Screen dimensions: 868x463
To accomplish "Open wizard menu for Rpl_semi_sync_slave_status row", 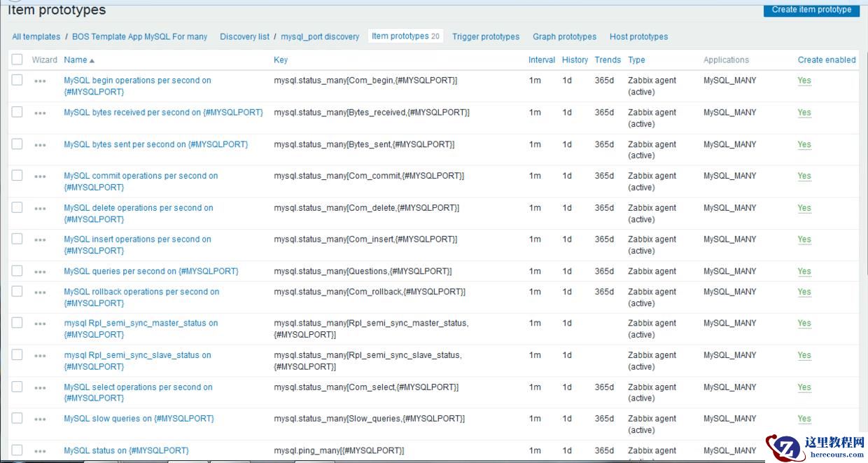I will coord(40,357).
